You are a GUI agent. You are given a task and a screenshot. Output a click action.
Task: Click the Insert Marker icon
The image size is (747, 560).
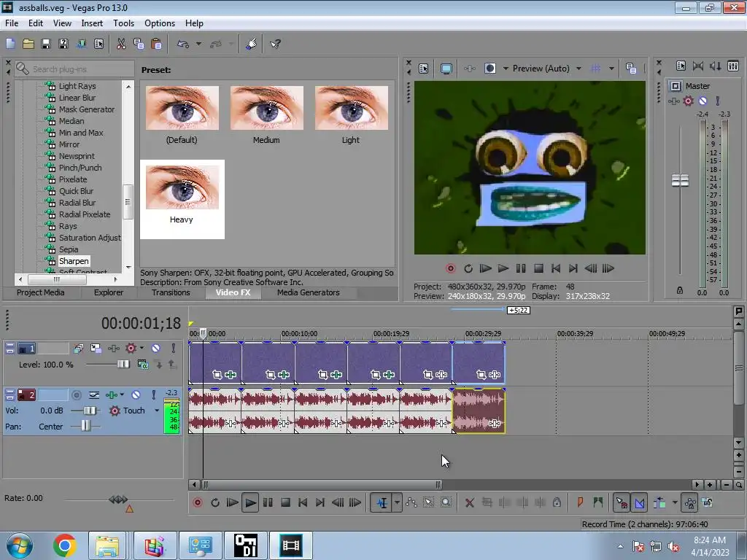click(x=580, y=502)
